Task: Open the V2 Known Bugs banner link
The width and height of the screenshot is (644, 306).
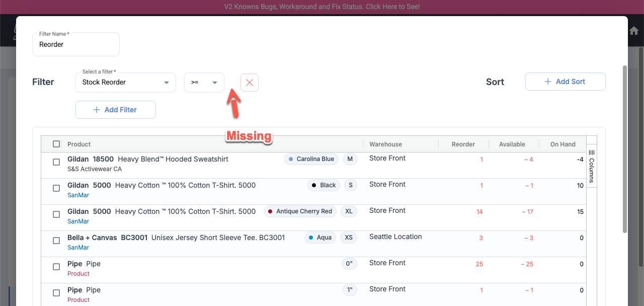Action: 322,7
